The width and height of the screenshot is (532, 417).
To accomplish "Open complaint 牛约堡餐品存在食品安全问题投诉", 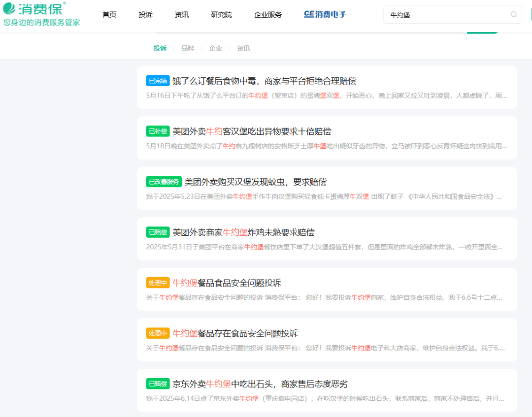I will 235,333.
